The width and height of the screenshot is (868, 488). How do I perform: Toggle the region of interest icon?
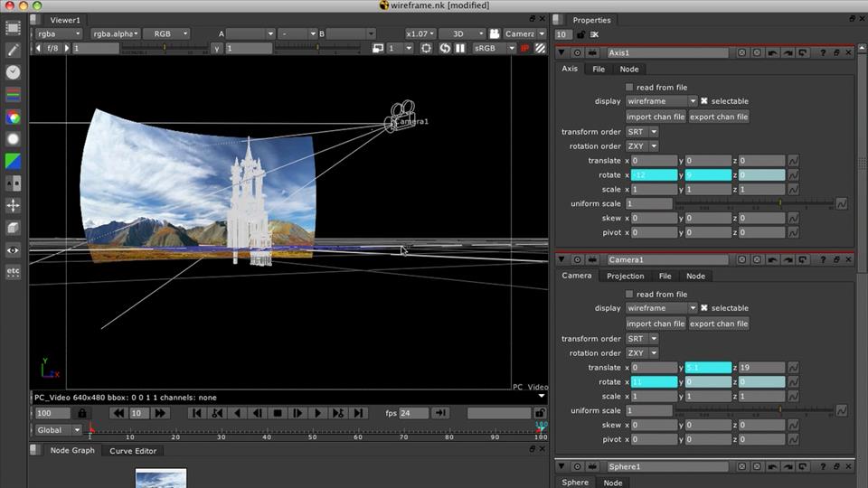(426, 48)
